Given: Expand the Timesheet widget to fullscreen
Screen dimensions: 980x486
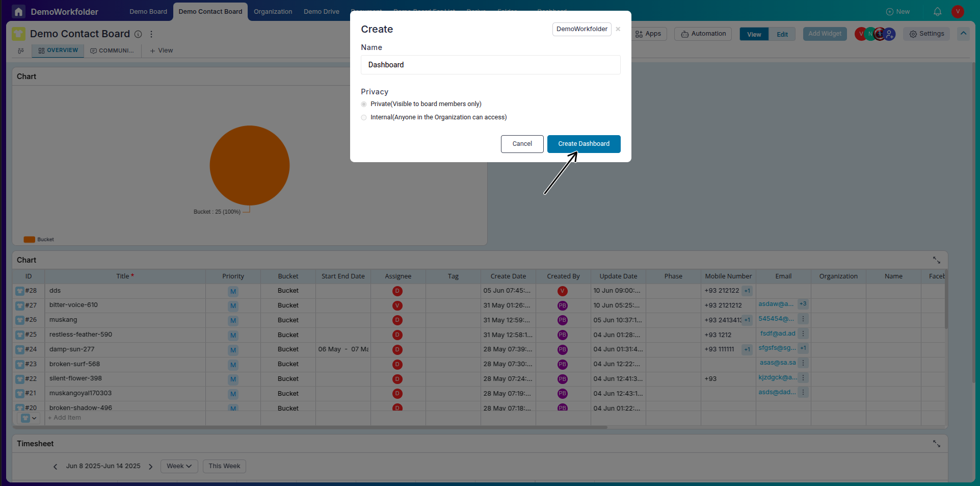Looking at the screenshot, I should click(x=937, y=444).
